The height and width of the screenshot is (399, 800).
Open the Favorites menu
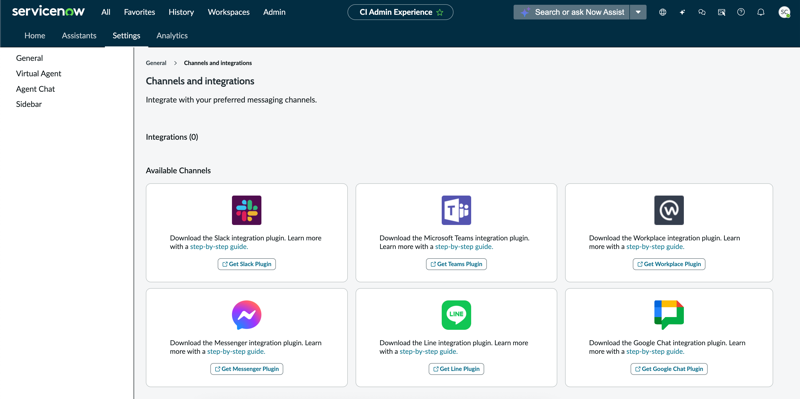[139, 12]
